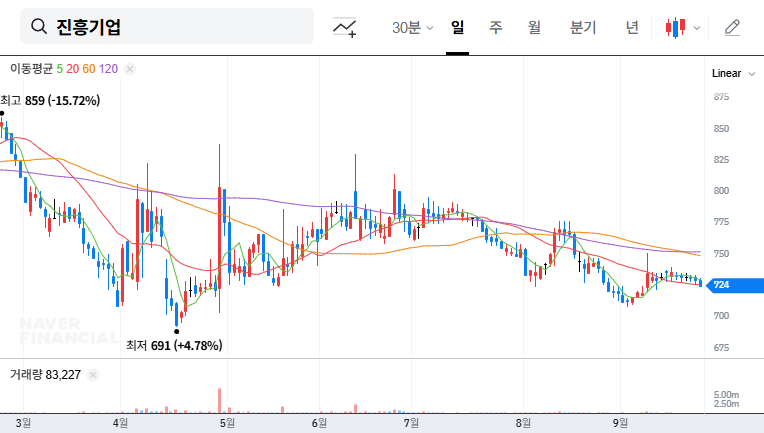Click the 800 price axis label
Viewport: 764px width, 433px height.
coord(721,191)
